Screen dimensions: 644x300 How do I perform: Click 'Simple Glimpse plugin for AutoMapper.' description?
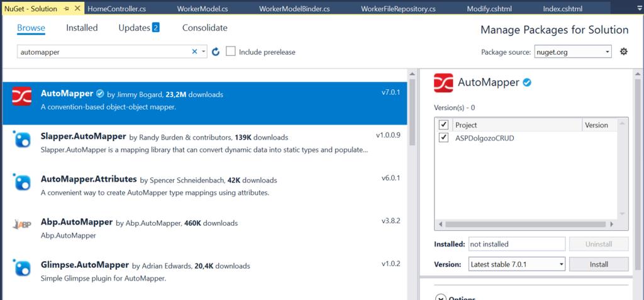tap(103, 278)
